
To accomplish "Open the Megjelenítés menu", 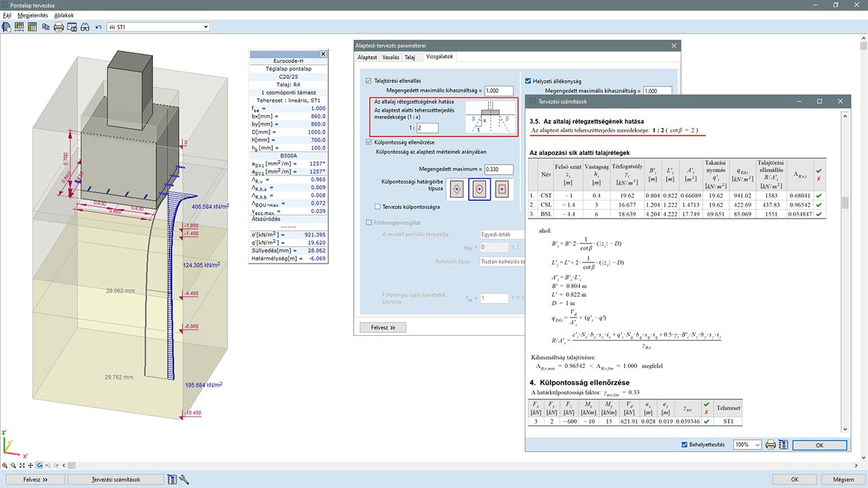I will [32, 15].
